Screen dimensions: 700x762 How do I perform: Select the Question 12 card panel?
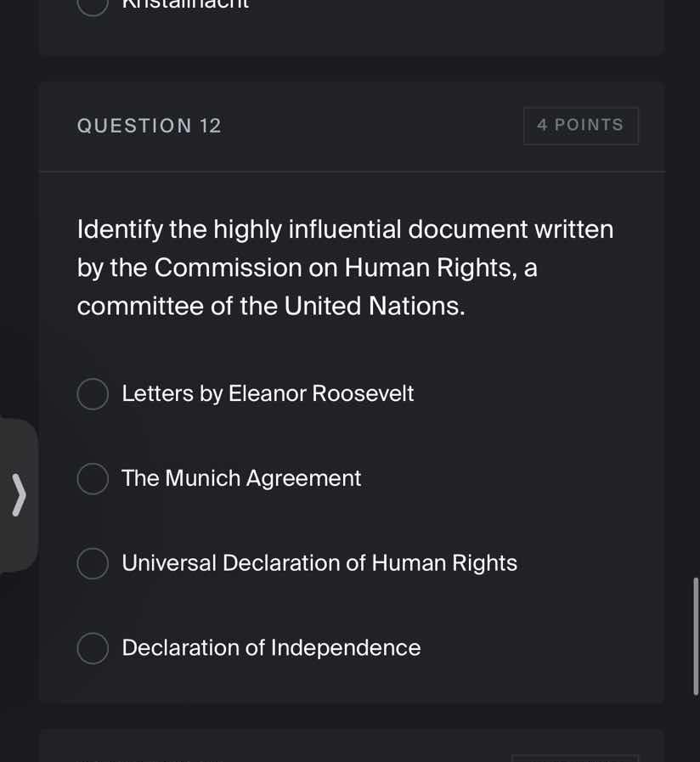[351, 391]
